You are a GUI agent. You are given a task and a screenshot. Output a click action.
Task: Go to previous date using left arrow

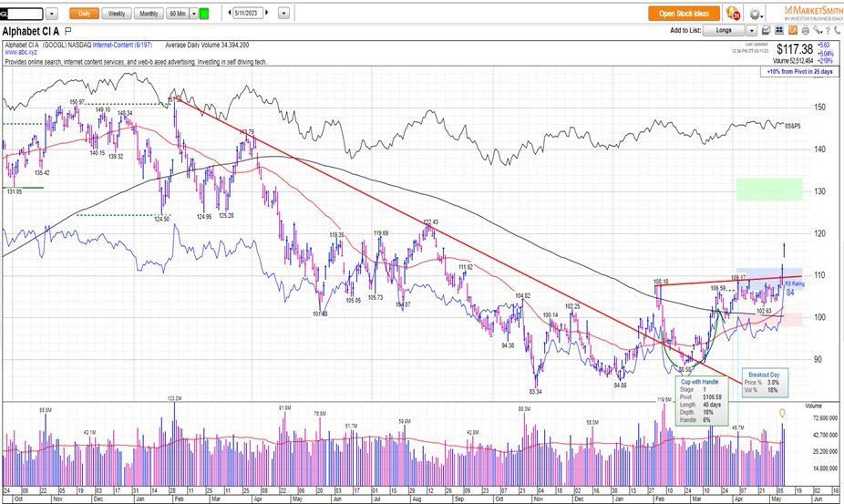click(230, 13)
